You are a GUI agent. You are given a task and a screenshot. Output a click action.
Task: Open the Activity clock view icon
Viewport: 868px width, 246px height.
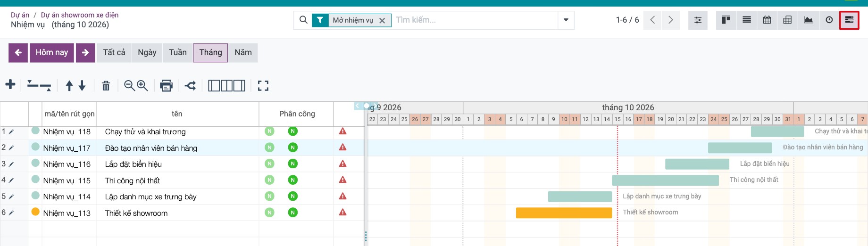[829, 20]
